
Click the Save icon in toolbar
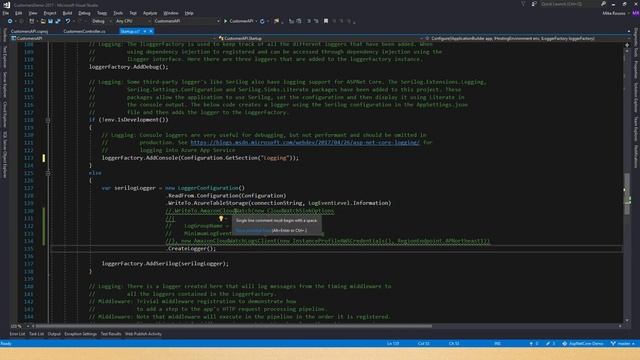coord(50,21)
